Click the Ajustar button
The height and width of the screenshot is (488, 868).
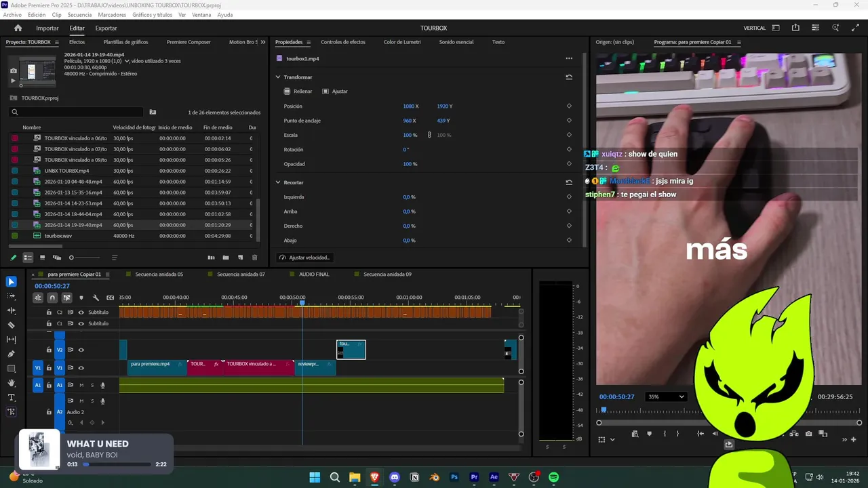pos(335,91)
